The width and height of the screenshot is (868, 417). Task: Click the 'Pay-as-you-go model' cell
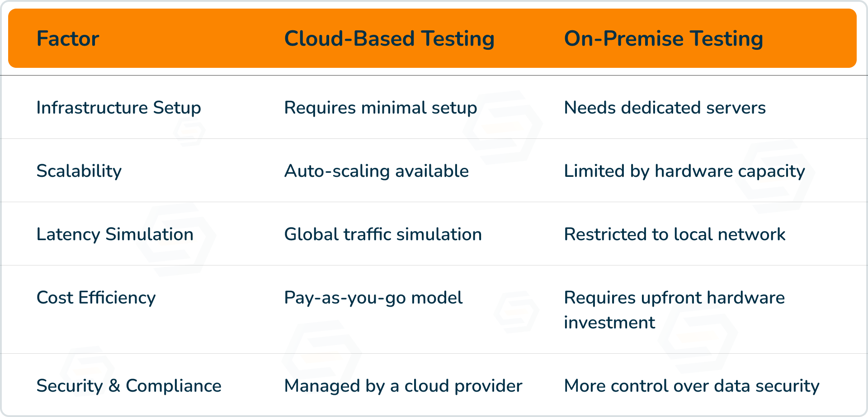[373, 298]
